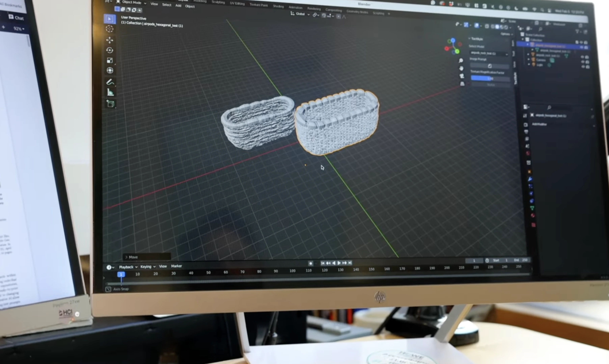
Task: Open the View Layer properties tab
Action: point(527,139)
